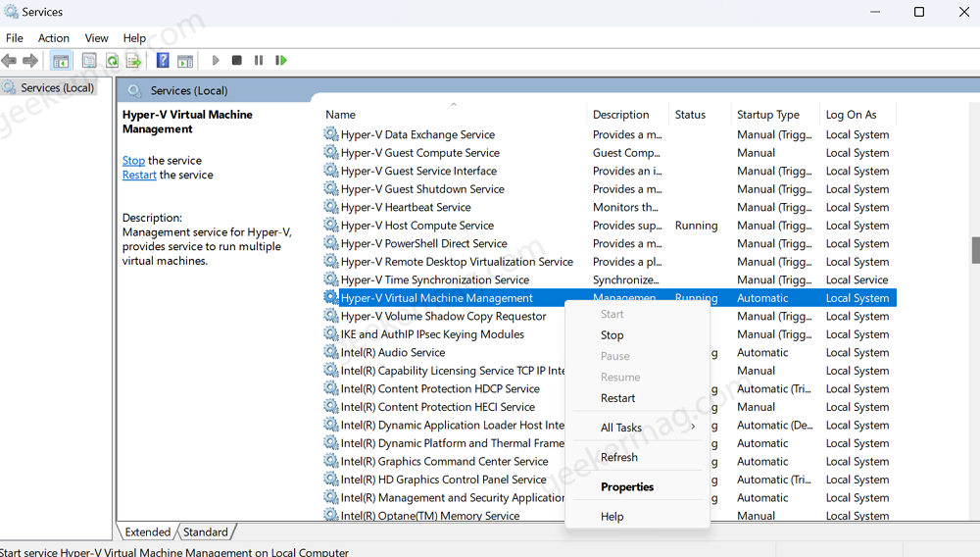Click Running status of Hyper-V Host Compute Service

pos(696,225)
